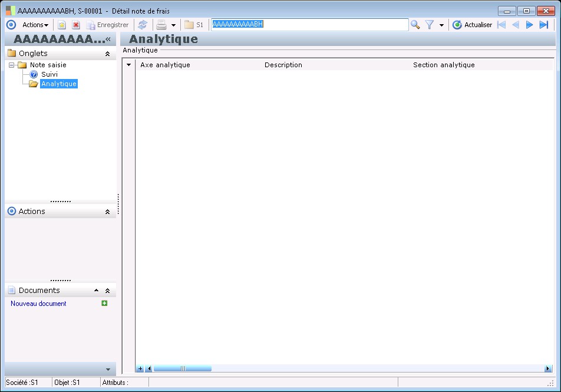
Task: Click the refresh arrows toolbar icon
Action: [x=143, y=25]
